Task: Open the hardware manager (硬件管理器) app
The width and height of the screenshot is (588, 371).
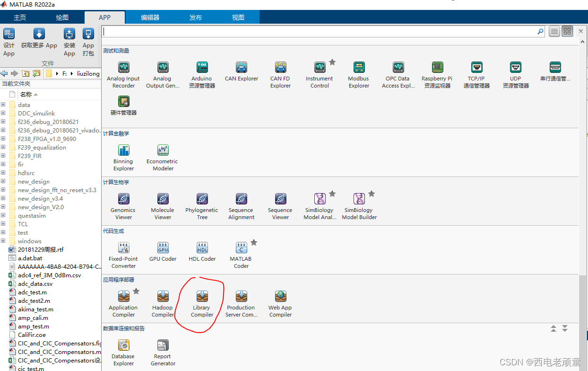Action: click(x=123, y=106)
